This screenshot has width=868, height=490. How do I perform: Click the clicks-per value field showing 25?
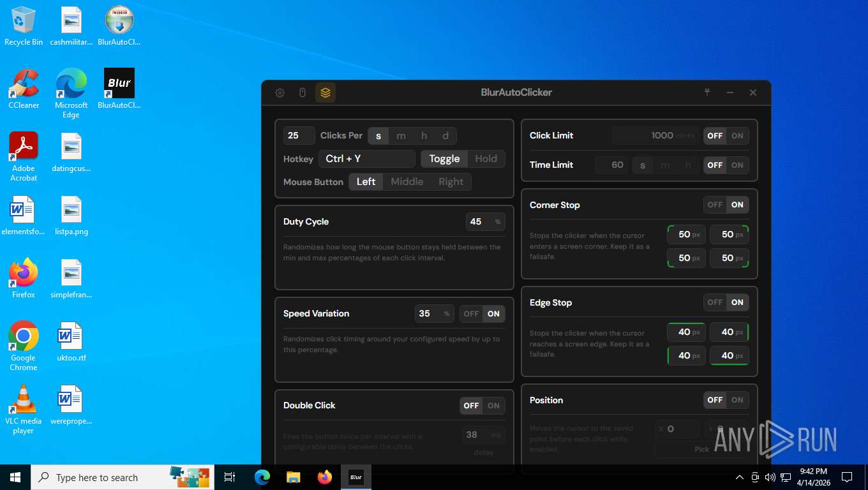click(299, 135)
